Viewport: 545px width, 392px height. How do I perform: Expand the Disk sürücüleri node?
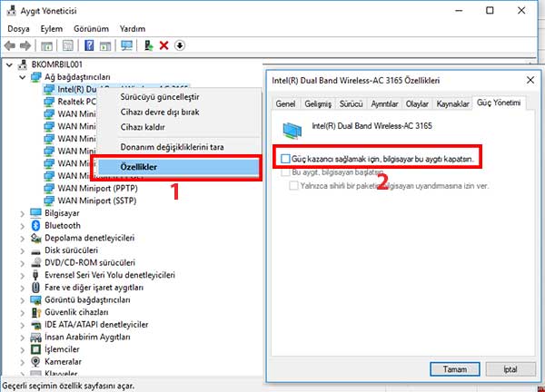(23, 250)
